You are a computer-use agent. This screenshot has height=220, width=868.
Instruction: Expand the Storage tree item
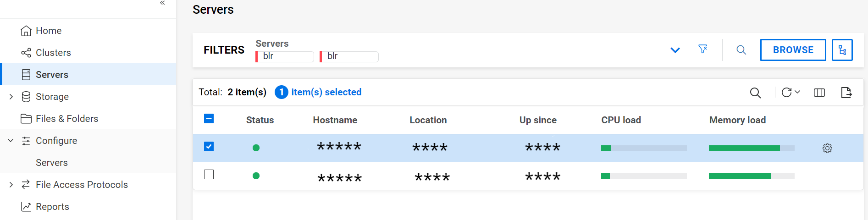(x=11, y=97)
